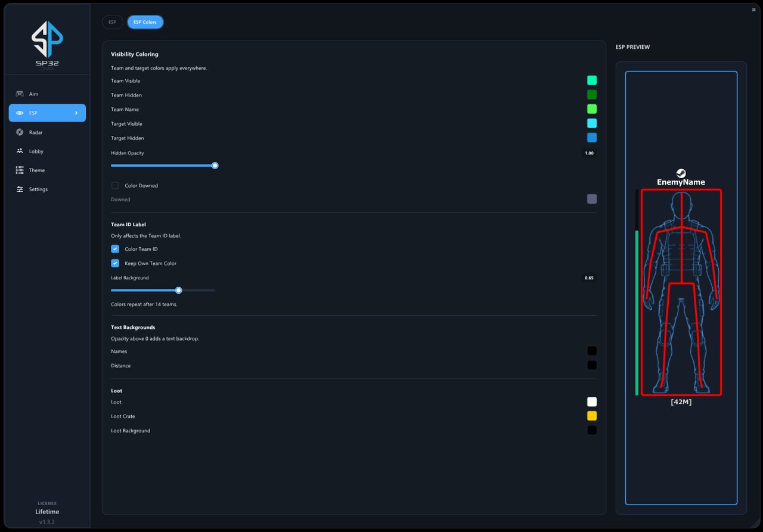The image size is (763, 532).
Task: Open the Team Visible color swatch
Action: click(592, 80)
